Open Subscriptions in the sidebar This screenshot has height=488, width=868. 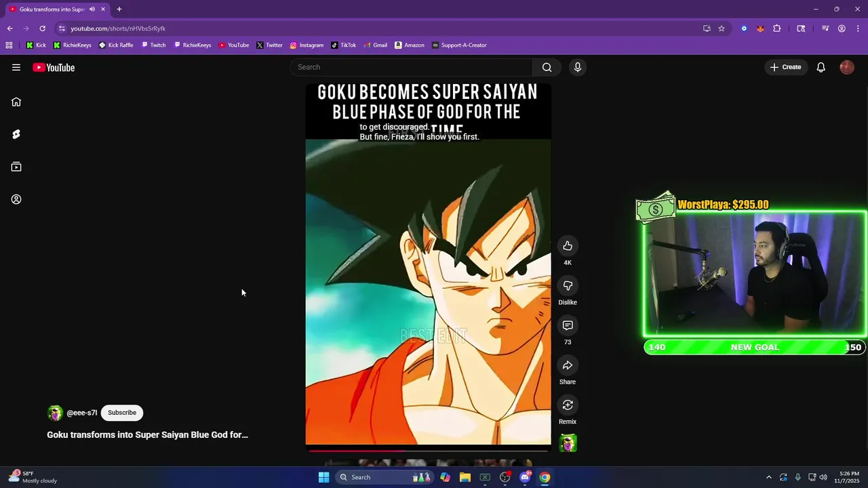click(16, 167)
